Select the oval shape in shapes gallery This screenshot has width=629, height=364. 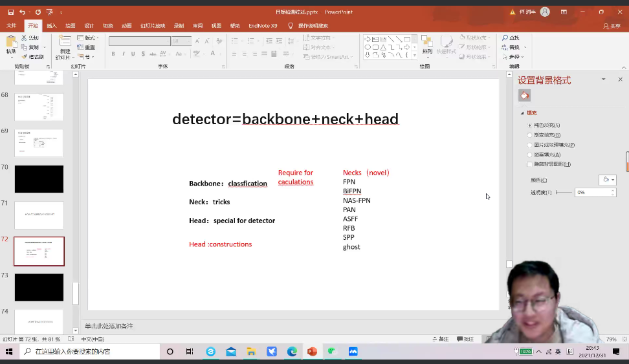point(368,47)
